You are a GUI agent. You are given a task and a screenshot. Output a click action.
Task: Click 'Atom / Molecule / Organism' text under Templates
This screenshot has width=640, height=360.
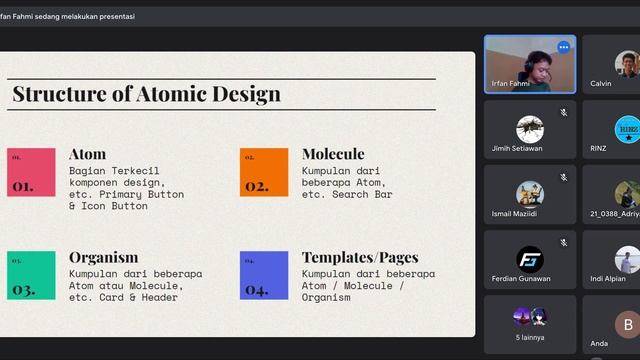point(353,291)
